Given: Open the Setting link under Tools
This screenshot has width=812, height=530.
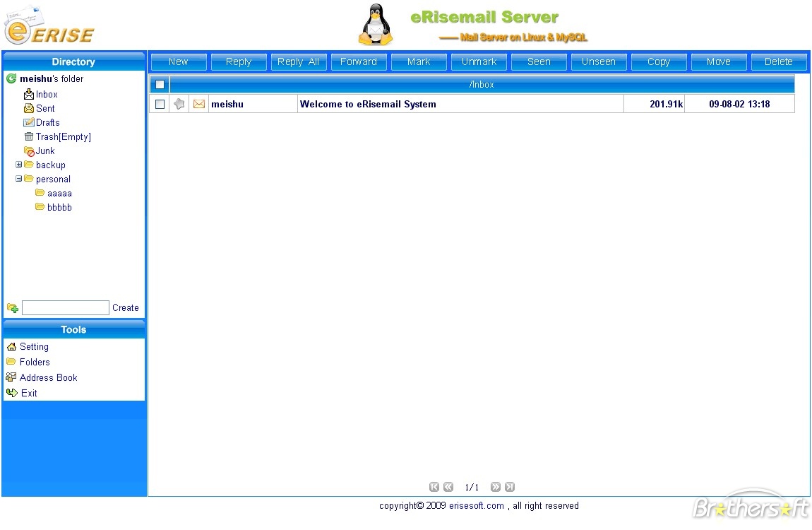Looking at the screenshot, I should tap(34, 346).
